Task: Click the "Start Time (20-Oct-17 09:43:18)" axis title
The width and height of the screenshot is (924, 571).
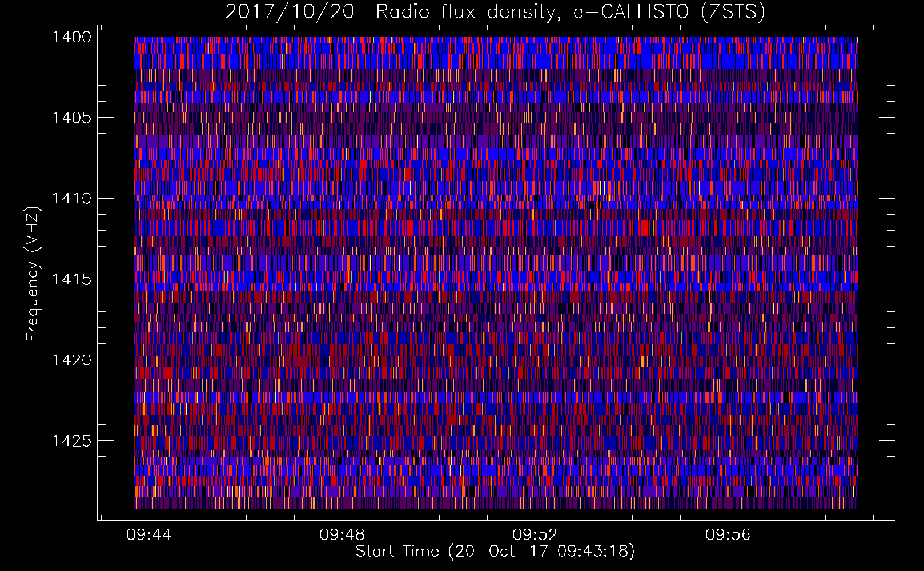Action: pyautogui.click(x=495, y=552)
